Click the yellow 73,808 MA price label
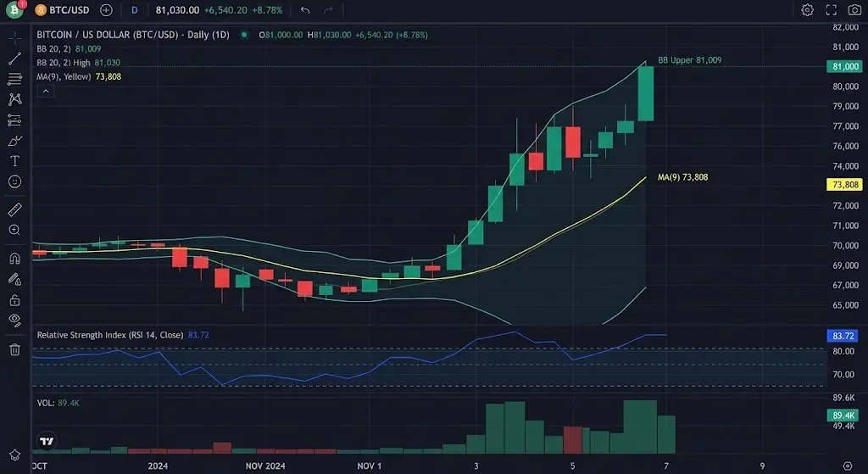 coord(844,184)
